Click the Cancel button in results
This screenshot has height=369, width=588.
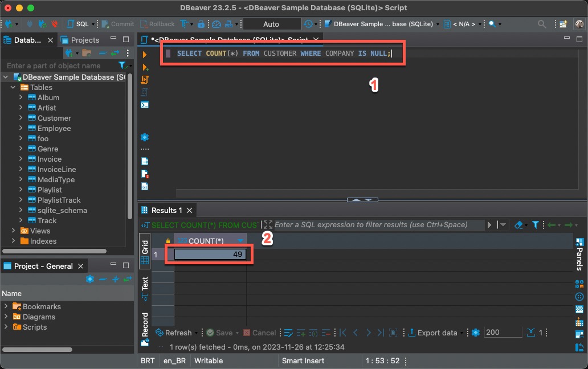pyautogui.click(x=259, y=333)
